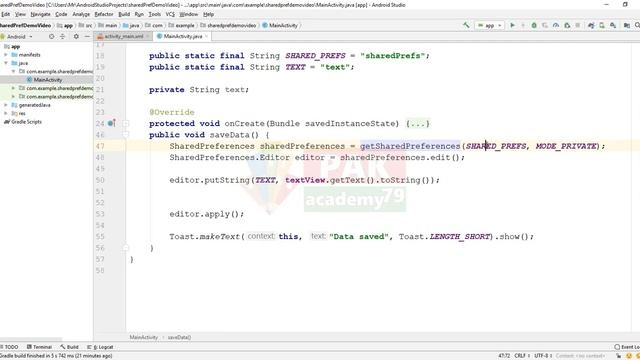Open the Run menu
Image resolution: width=640 pixels, height=360 pixels.
(139, 14)
